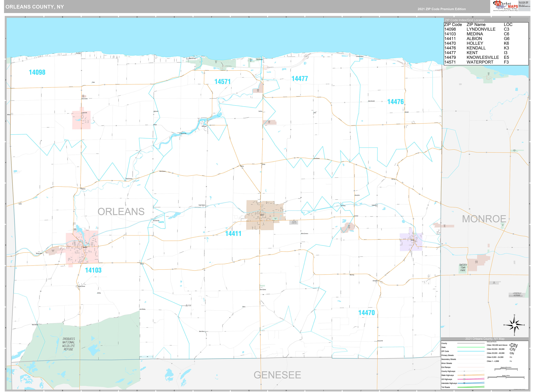Screen dimensions: 533x392
Task: Click the 'ORLEANS COUNTY, NY' title
Action: pos(35,7)
